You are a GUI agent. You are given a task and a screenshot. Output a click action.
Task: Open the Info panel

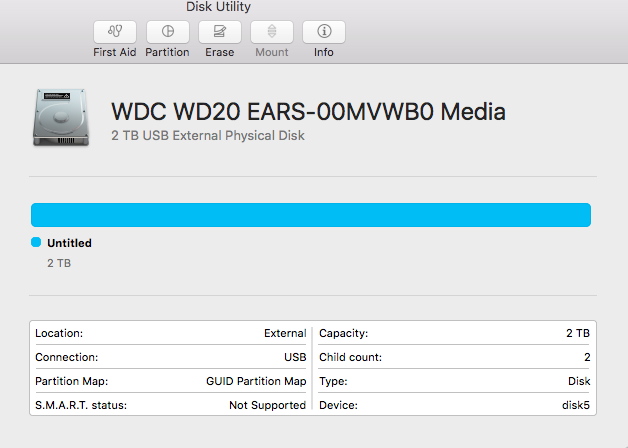(x=324, y=32)
